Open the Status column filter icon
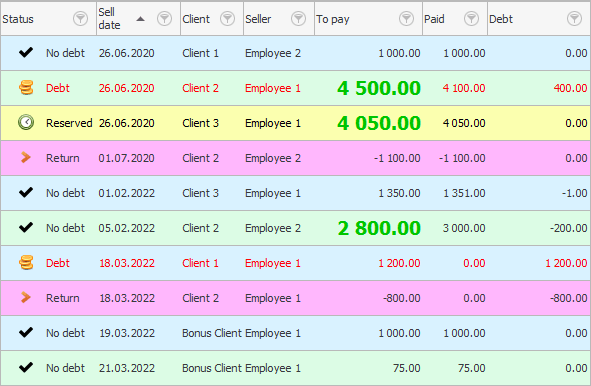Image resolution: width=591 pixels, height=386 pixels. 80,18
